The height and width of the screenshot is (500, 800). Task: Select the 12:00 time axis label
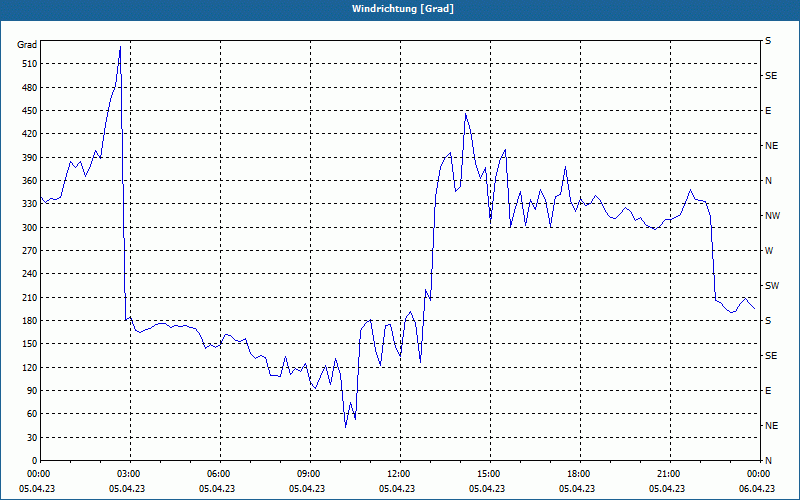397,473
